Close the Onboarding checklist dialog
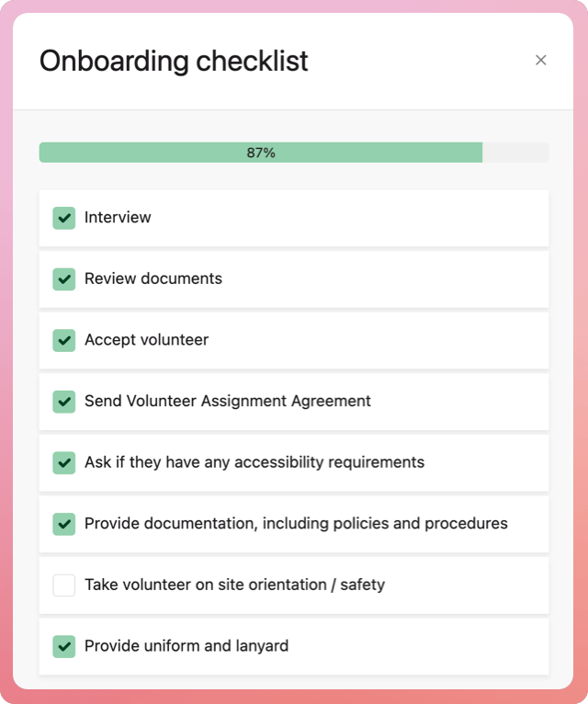 point(540,60)
